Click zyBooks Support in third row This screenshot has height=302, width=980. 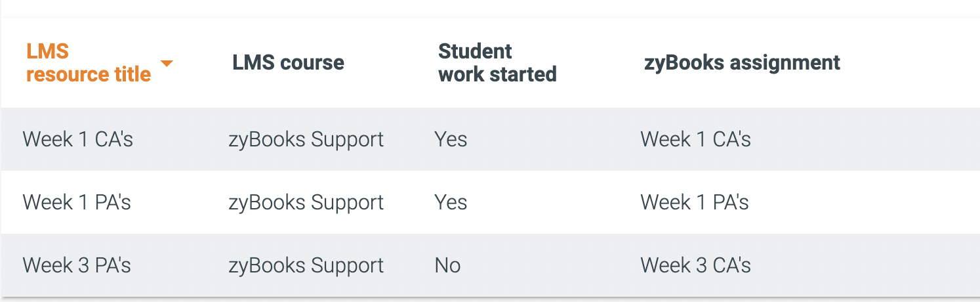(306, 266)
